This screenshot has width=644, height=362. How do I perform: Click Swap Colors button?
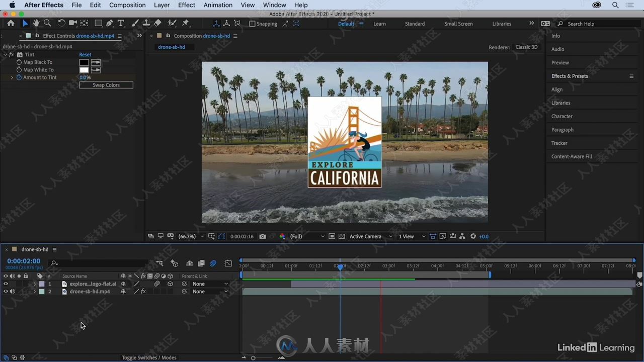(x=106, y=85)
